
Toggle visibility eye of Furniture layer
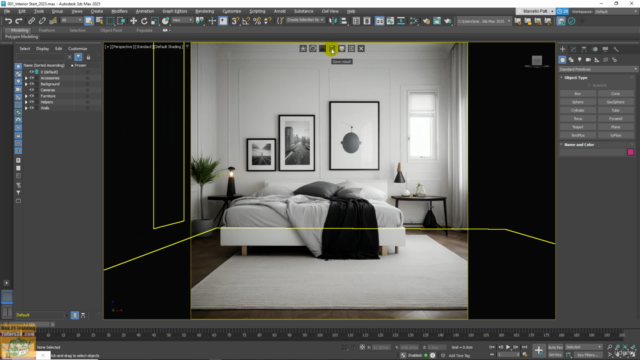pos(31,96)
